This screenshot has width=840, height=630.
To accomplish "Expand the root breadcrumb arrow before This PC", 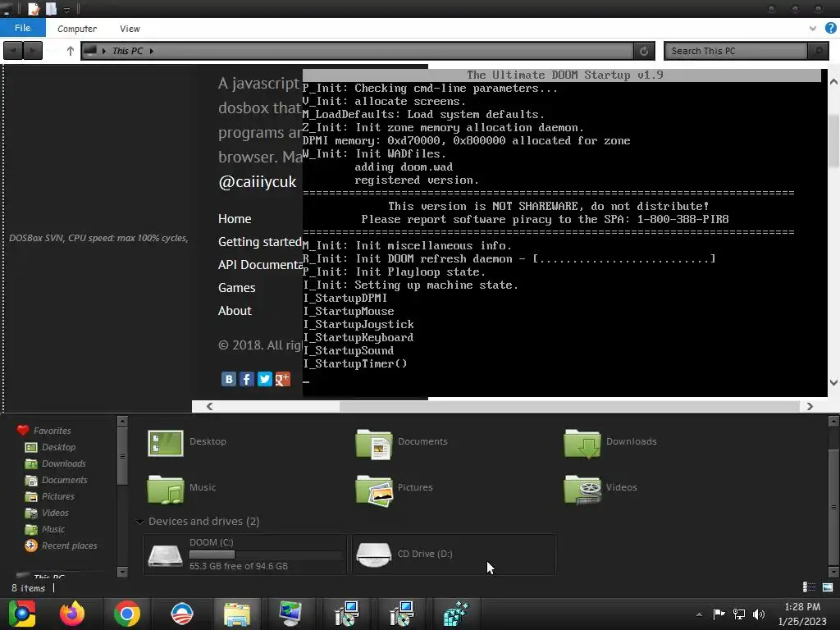I will pos(104,51).
